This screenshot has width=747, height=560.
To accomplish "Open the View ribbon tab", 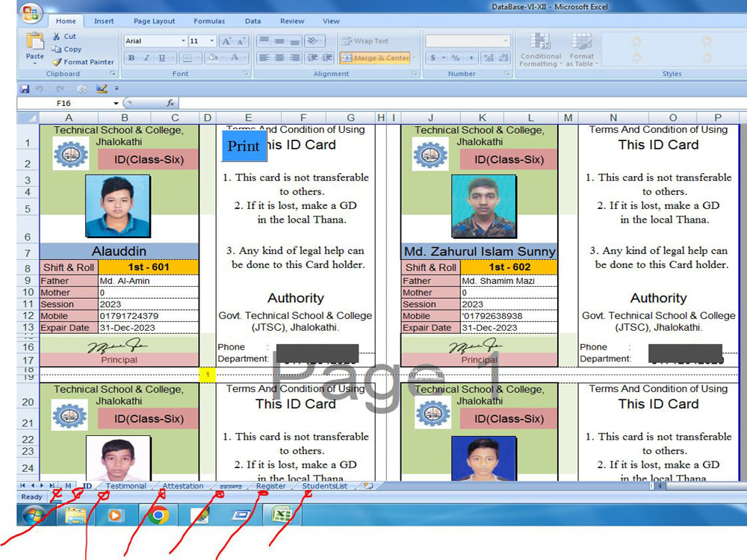I will point(331,21).
